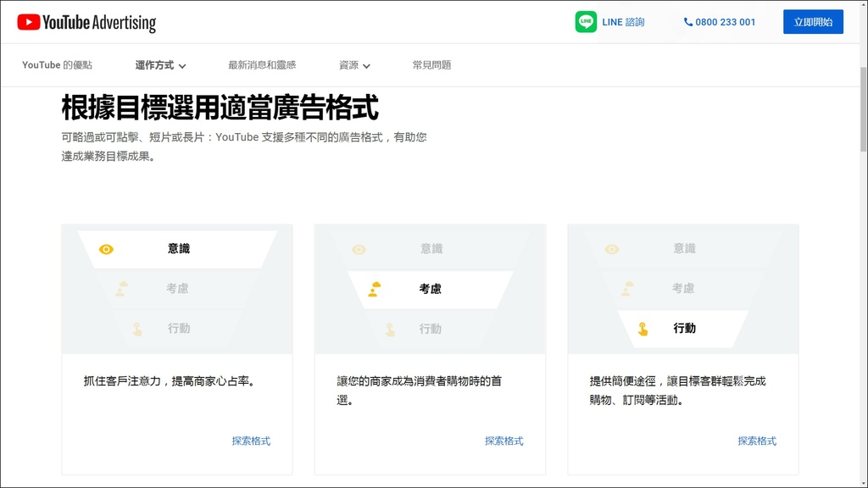The height and width of the screenshot is (488, 868).
Task: Select the highlighted 意識 funnel stage
Action: click(177, 249)
